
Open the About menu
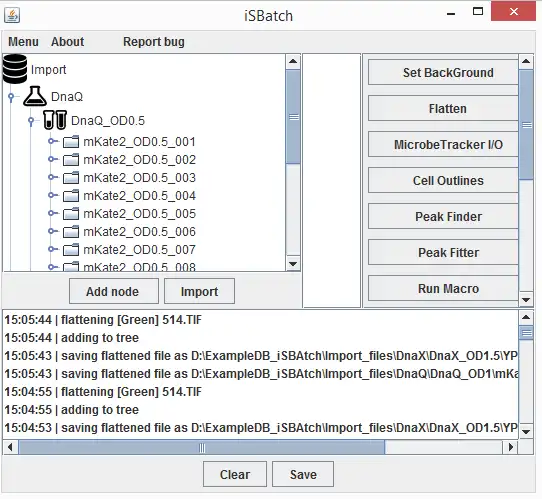(x=67, y=42)
